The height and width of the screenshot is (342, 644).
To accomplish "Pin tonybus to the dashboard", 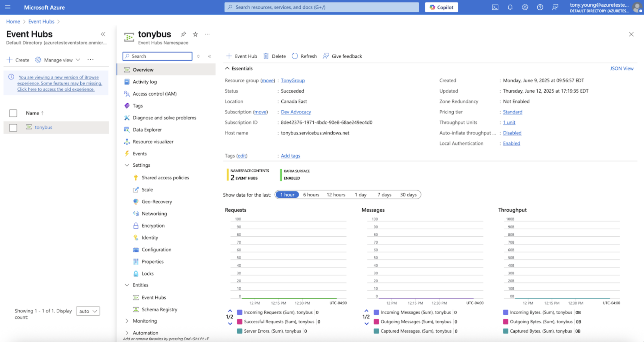I will coord(183,34).
